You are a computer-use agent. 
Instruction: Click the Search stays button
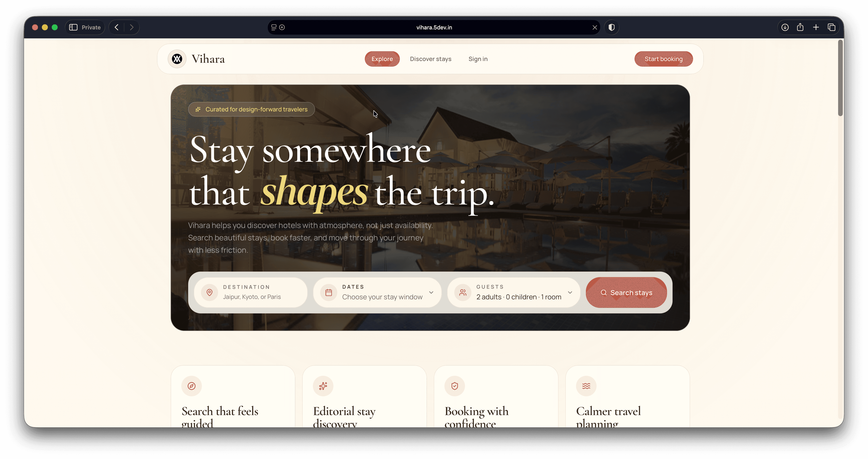coord(626,292)
